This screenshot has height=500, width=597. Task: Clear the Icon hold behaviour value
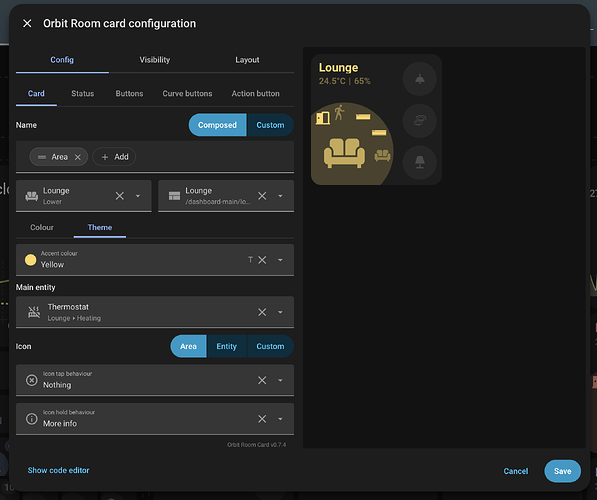point(262,419)
